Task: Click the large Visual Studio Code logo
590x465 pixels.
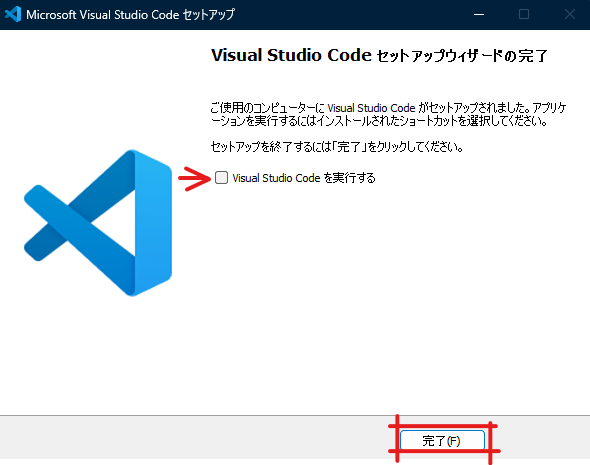Action: pyautogui.click(x=98, y=223)
